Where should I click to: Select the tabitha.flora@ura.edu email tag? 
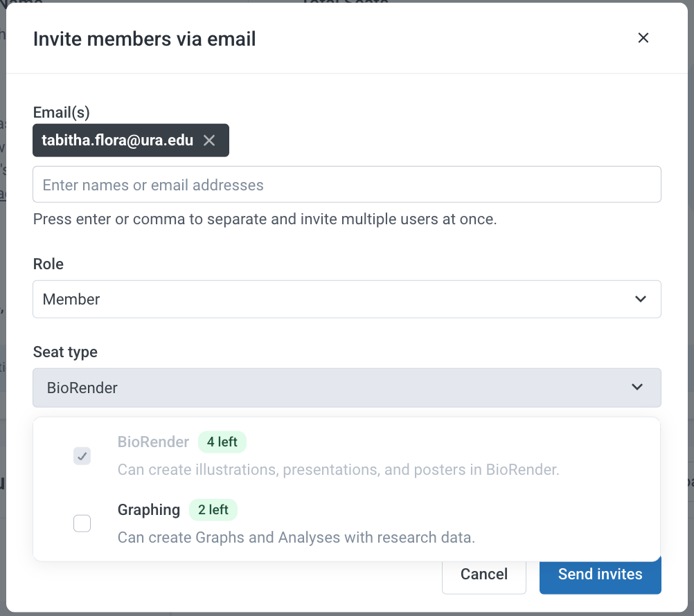point(131,141)
